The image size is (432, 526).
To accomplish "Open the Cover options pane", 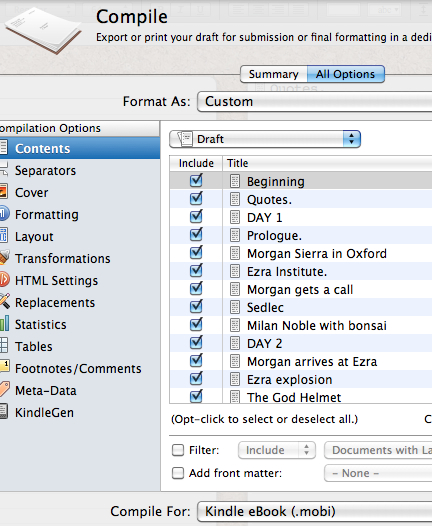I will [x=80, y=192].
